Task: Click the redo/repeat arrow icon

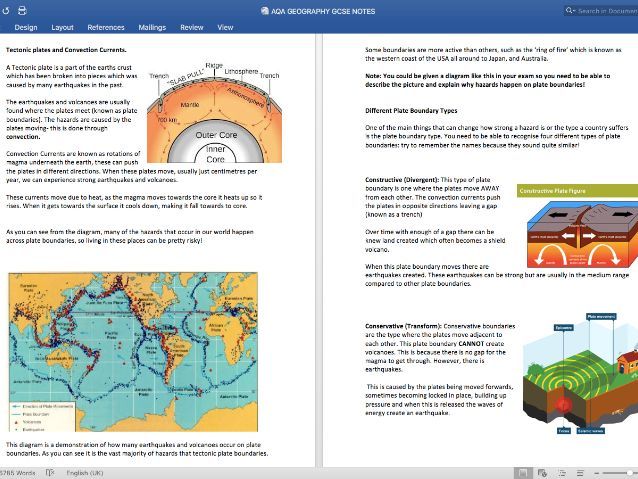Action: pos(6,11)
